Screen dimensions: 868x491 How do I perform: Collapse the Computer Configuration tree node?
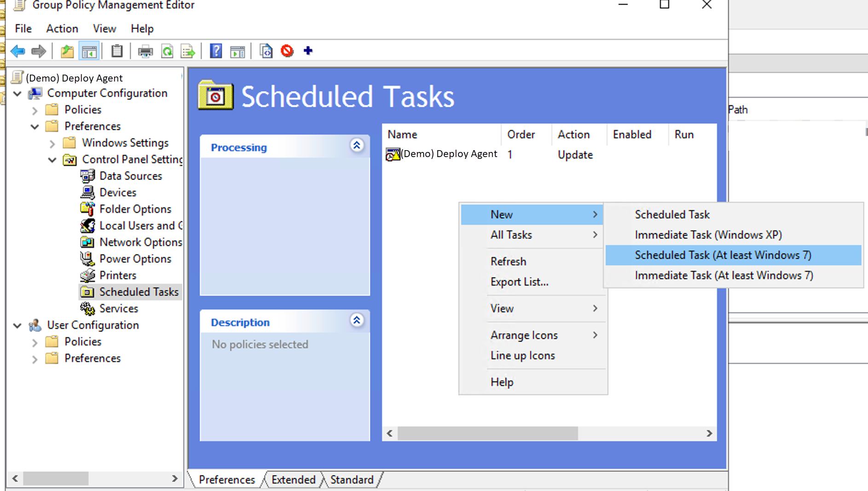pos(17,94)
